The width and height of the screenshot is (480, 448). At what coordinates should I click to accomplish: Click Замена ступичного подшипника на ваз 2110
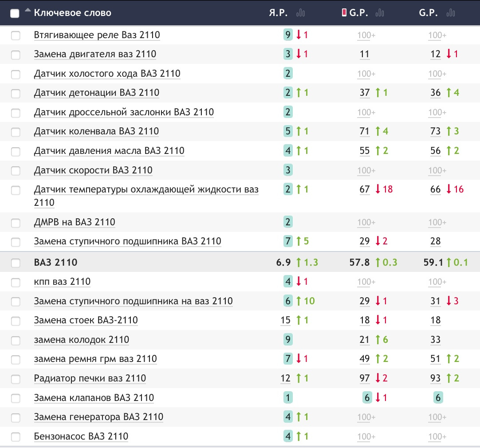133,301
